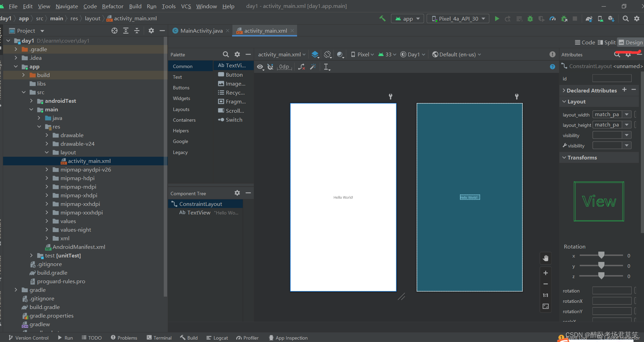The width and height of the screenshot is (644, 342).
Task: Open the Refactor menu
Action: 112,6
